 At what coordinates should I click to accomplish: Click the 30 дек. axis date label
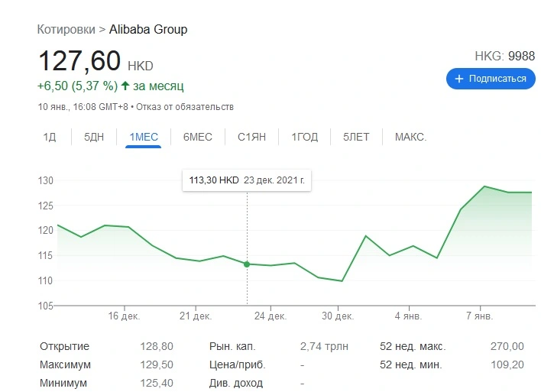click(x=338, y=316)
